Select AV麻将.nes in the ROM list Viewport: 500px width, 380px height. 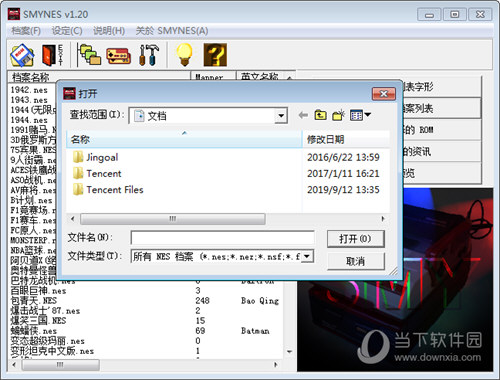(x=33, y=190)
